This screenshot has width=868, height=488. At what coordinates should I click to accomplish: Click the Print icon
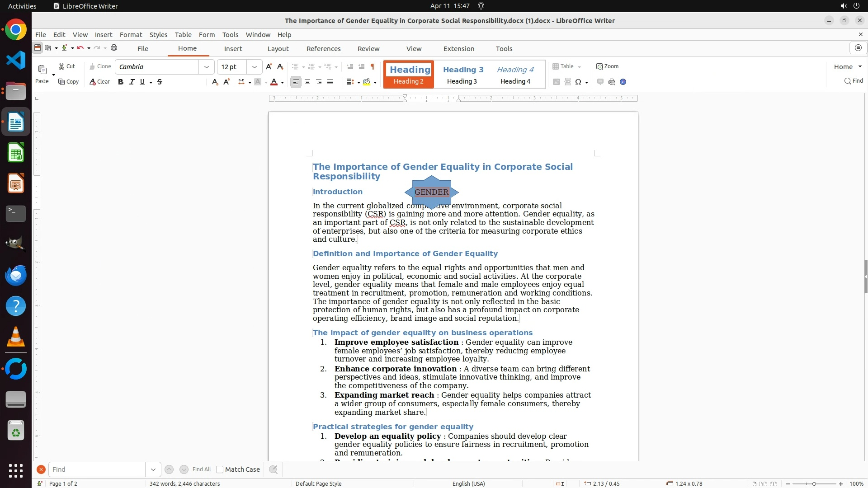tap(114, 48)
